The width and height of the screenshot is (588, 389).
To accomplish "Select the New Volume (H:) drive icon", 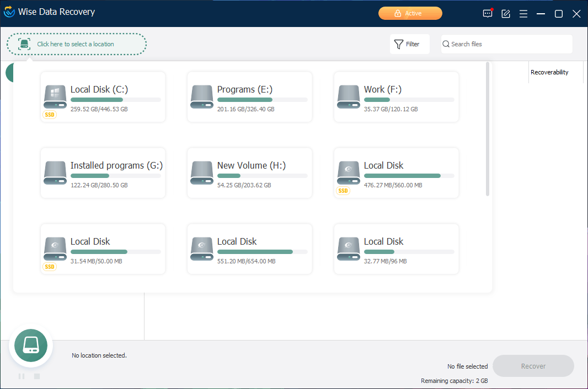I will point(202,173).
